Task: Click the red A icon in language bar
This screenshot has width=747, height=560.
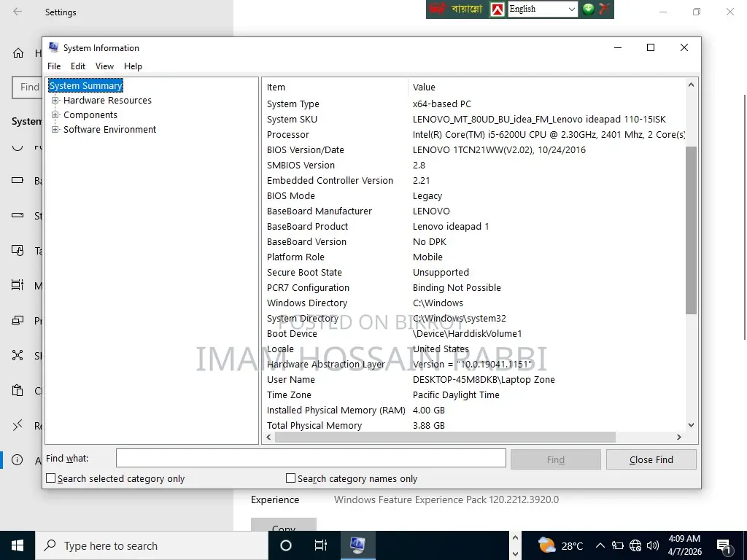Action: pos(497,9)
